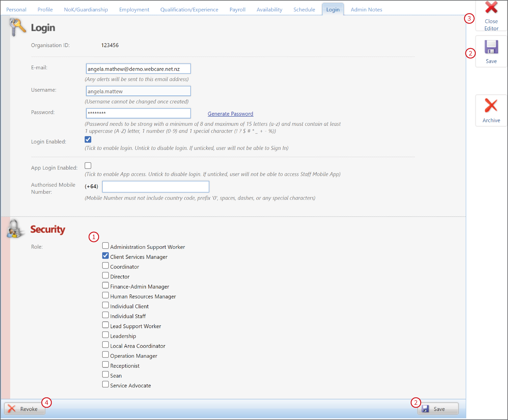508x420 pixels.
Task: Tick the Operation Manager role
Action: pyautogui.click(x=105, y=355)
